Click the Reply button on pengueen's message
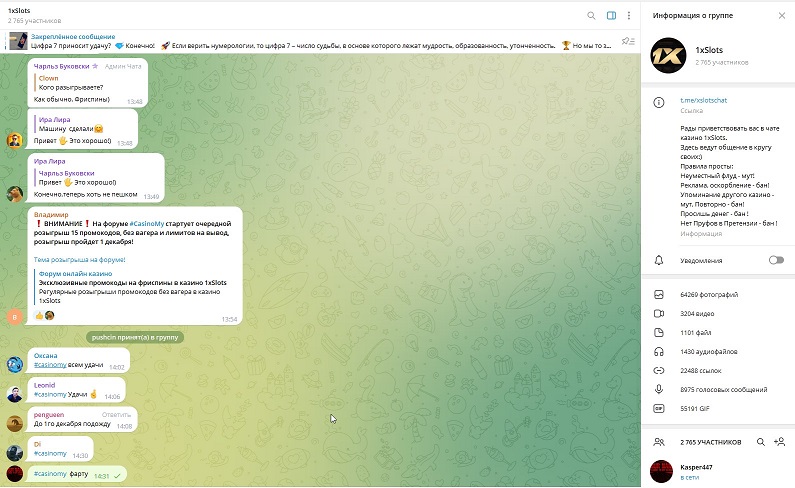The width and height of the screenshot is (795, 488). (x=116, y=415)
